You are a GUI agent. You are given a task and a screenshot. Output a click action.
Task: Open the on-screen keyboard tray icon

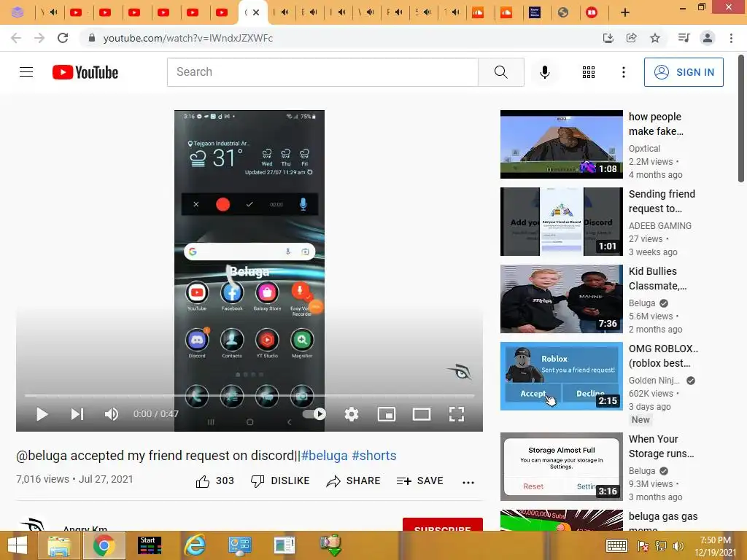tap(616, 545)
